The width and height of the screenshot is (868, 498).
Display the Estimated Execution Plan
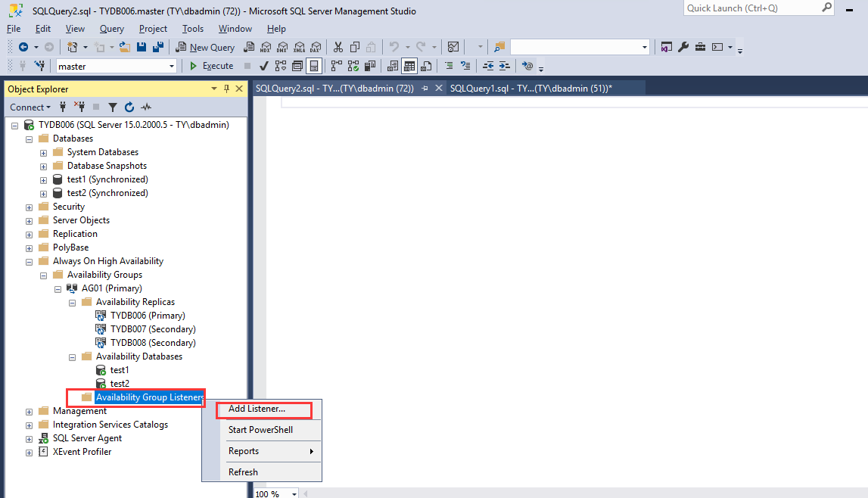pos(281,67)
